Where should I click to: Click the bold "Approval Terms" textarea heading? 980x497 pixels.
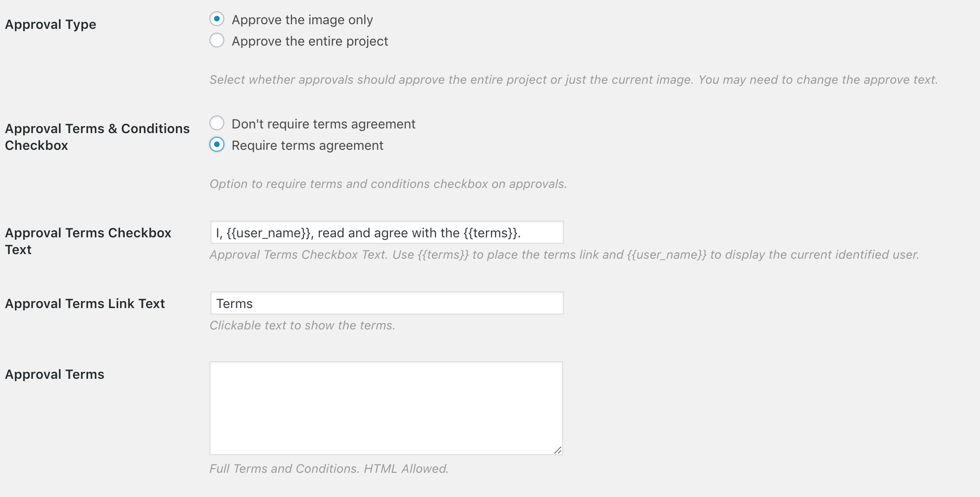tap(54, 375)
